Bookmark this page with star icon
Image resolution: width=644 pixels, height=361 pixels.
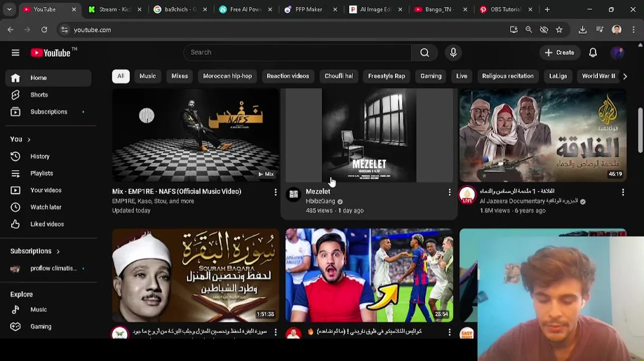tap(559, 30)
